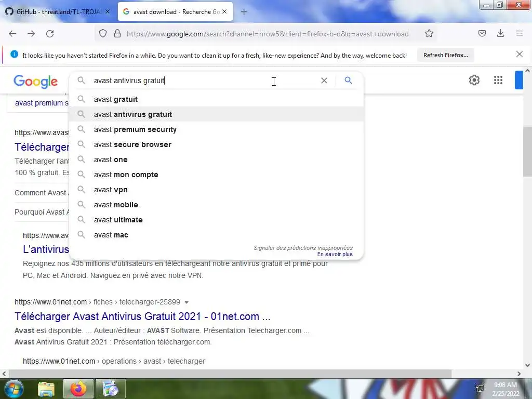
Task: Open the installer program taskbar icon
Action: [x=111, y=389]
